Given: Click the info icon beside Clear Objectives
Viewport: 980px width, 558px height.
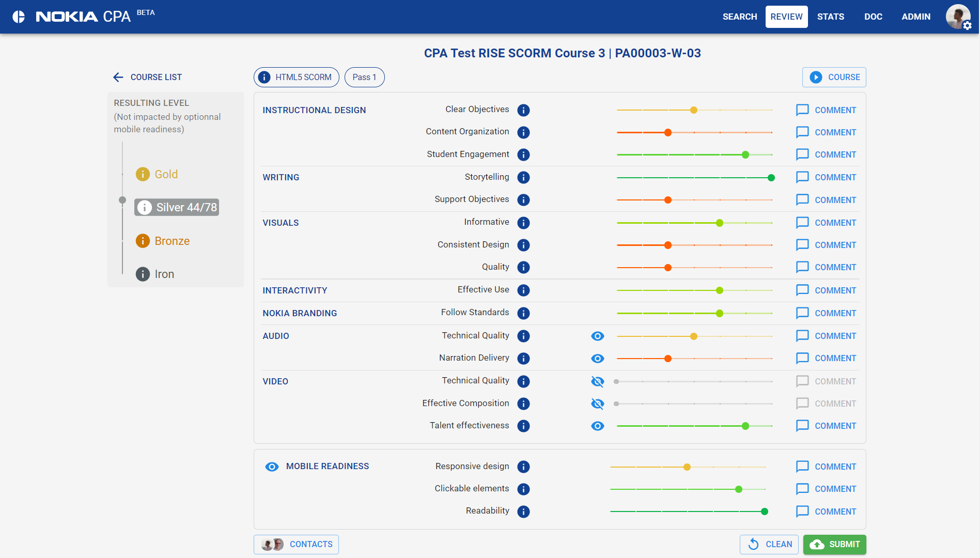Looking at the screenshot, I should (x=523, y=110).
